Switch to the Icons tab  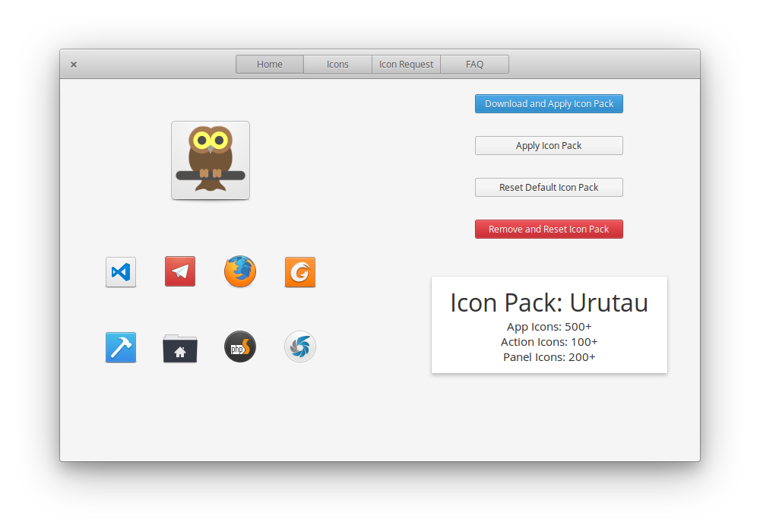[337, 64]
